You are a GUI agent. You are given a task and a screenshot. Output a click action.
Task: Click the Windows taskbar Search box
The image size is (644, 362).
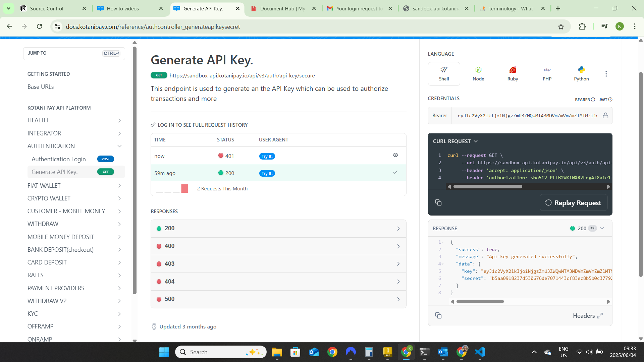221,352
